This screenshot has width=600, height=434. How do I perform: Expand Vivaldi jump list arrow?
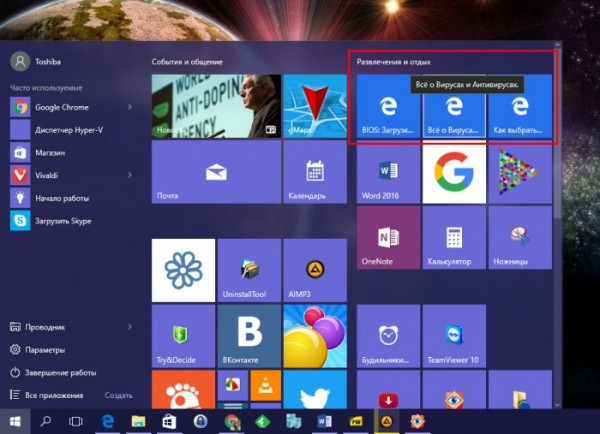(130, 175)
